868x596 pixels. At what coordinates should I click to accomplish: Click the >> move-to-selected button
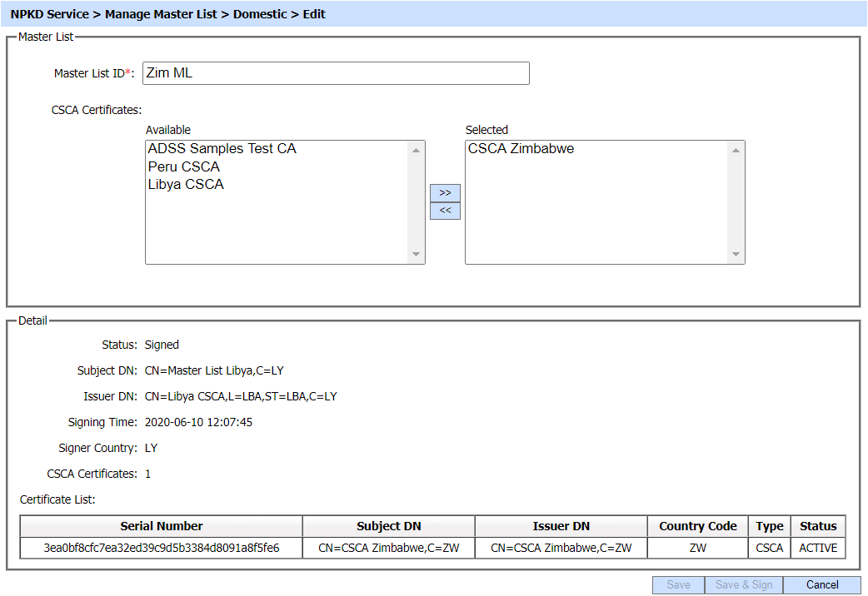(445, 193)
